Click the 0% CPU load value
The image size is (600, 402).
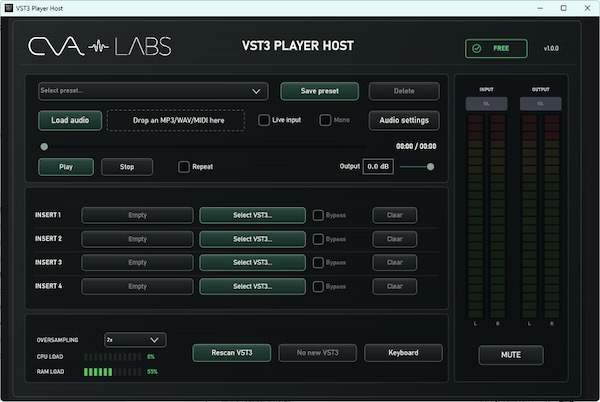(151, 357)
